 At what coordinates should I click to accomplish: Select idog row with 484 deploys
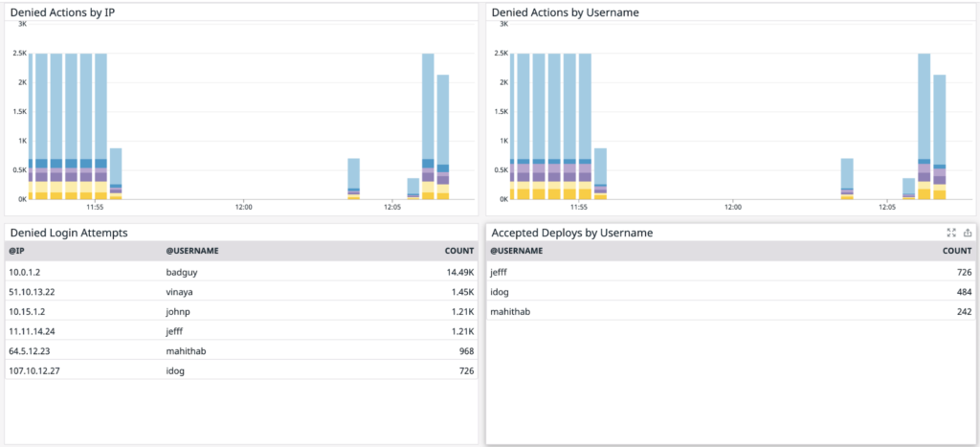point(727,291)
